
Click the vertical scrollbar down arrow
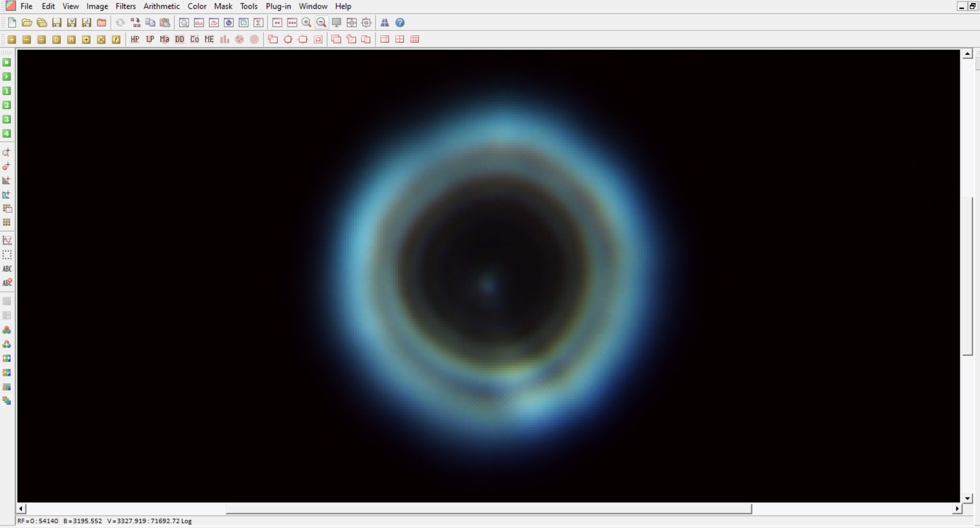[x=967, y=498]
